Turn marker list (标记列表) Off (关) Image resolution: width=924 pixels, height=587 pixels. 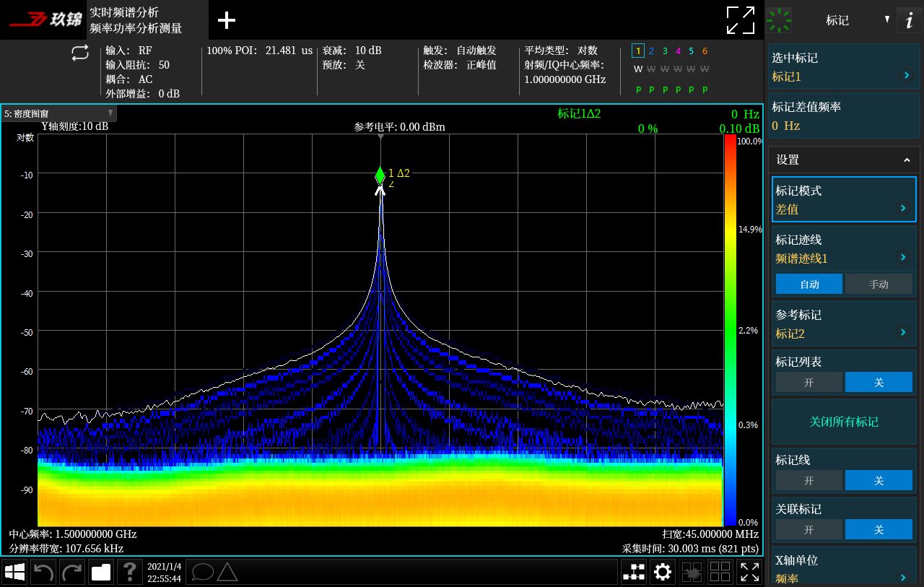(x=879, y=382)
